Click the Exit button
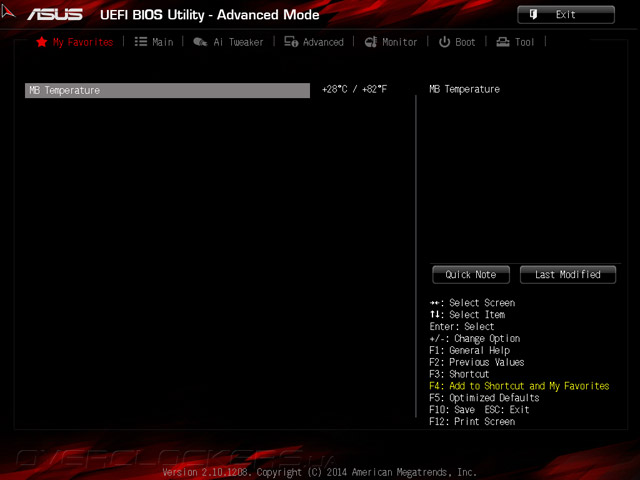This screenshot has width=640, height=480. tap(566, 15)
